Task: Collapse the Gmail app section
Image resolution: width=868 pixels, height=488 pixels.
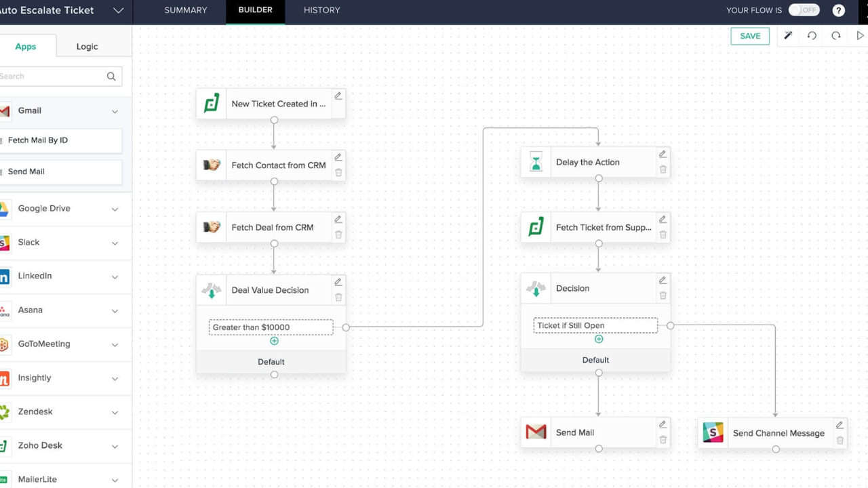Action: pos(115,111)
